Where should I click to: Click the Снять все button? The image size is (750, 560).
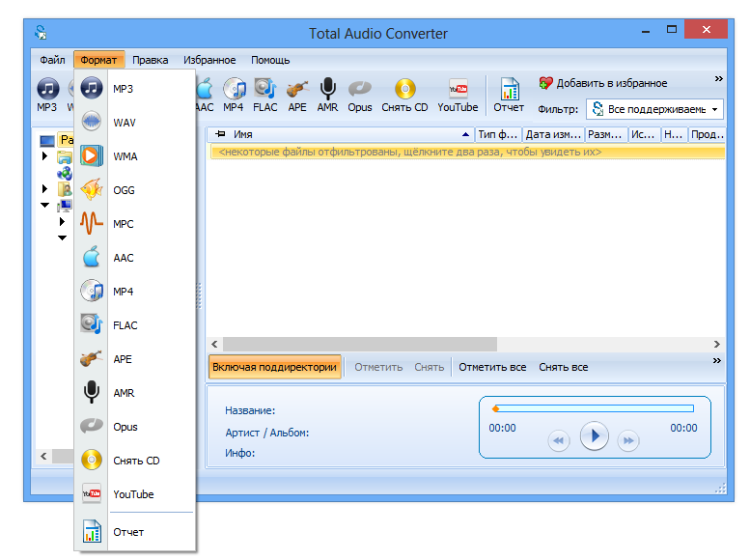coord(563,367)
